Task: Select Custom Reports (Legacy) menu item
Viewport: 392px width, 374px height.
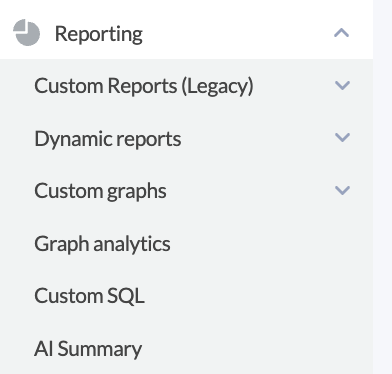Action: (x=144, y=86)
